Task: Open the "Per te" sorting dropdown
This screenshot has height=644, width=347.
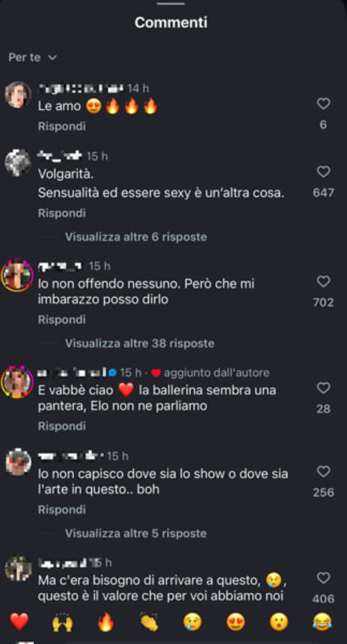Action: coord(32,57)
